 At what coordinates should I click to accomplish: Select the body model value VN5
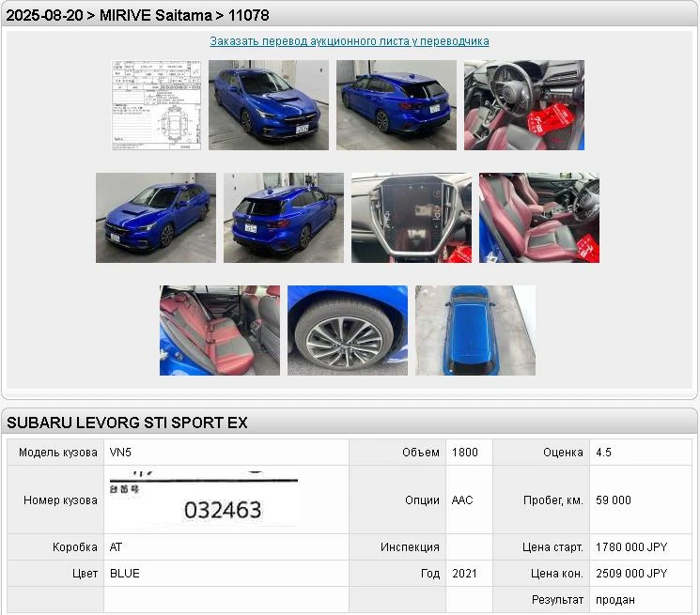pos(121,452)
